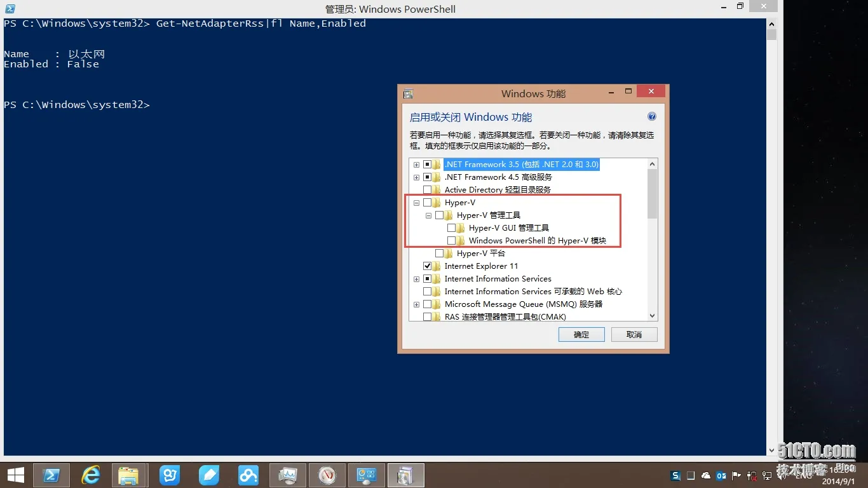Check the Active Directory checkbox

[427, 190]
